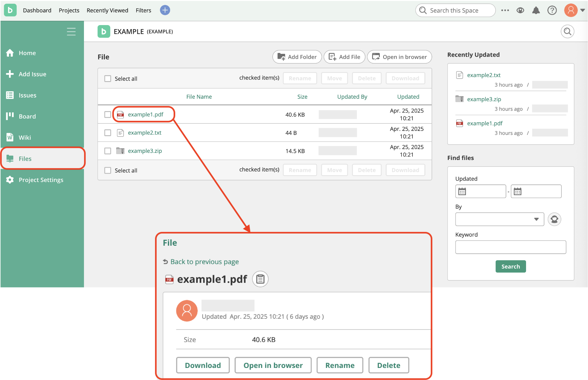588x380 pixels.
Task: Tick checkbox for example1.pdf
Action: (108, 114)
